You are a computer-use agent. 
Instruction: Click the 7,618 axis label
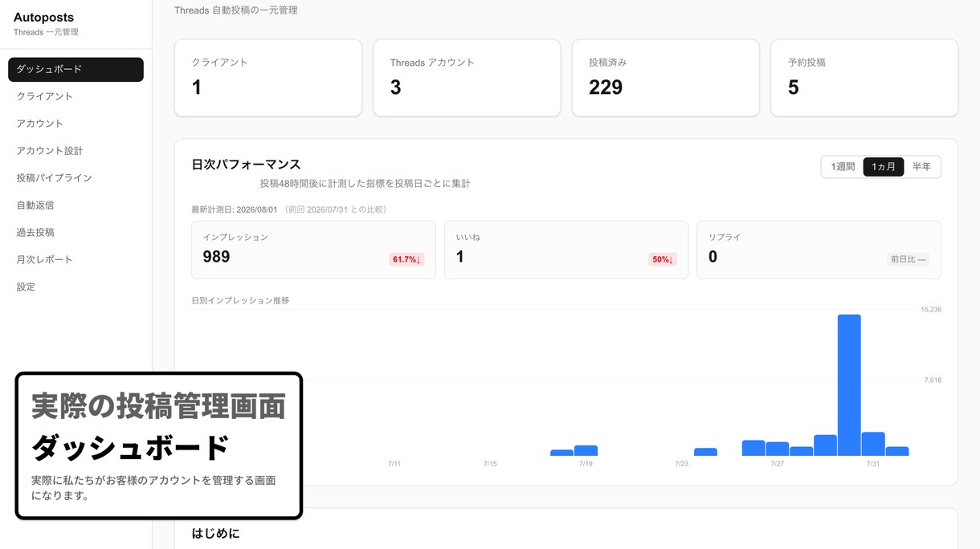933,380
